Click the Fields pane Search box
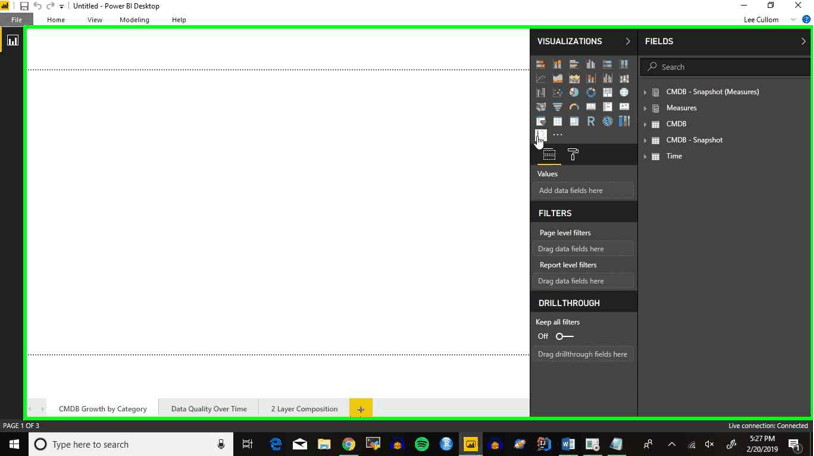814x456 pixels. point(725,67)
